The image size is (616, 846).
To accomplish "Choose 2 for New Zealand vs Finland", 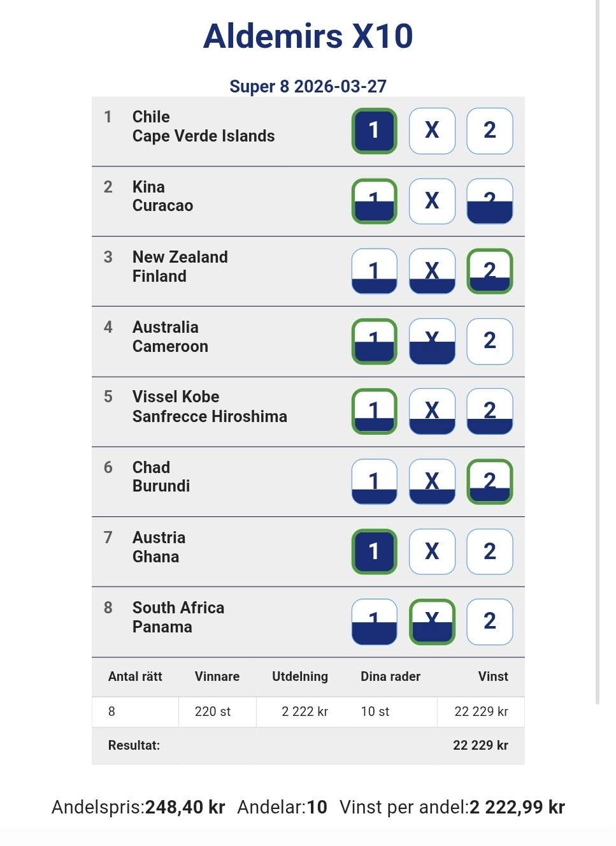I will point(489,271).
